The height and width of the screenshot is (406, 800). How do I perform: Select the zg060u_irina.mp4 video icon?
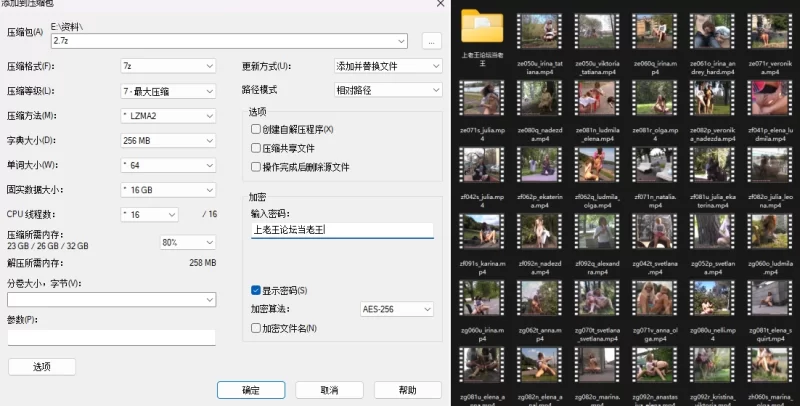pyautogui.click(x=482, y=298)
